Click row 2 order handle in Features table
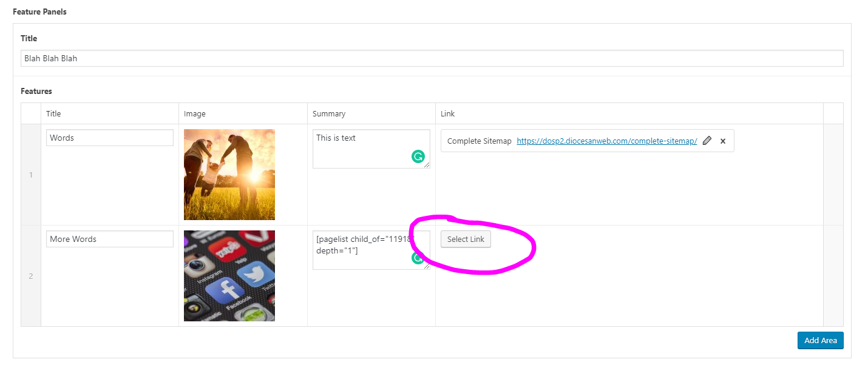Image resolution: width=868 pixels, height=365 pixels. (31, 276)
